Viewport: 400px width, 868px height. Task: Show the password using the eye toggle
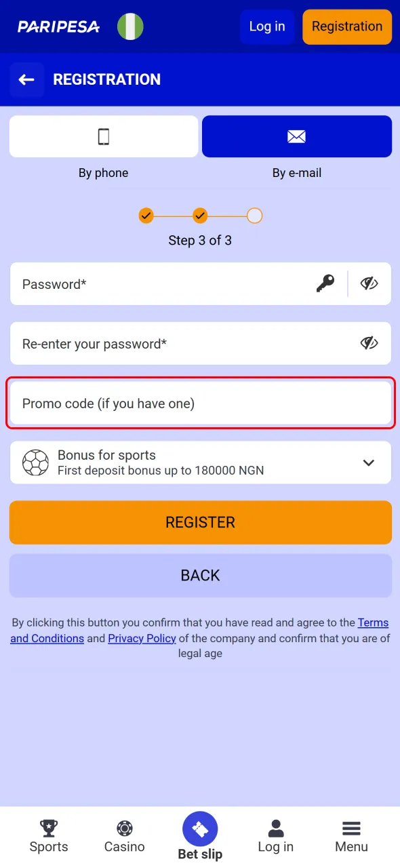pos(369,283)
